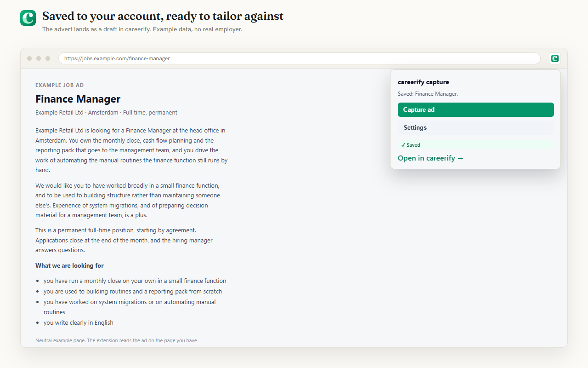Click the 'Saved: Finance Manager.' status text
Viewport: 588px width, 368px height.
[428, 94]
